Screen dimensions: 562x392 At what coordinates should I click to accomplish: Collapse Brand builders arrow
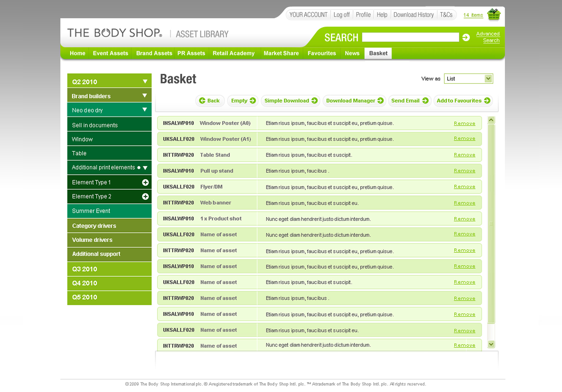pyautogui.click(x=145, y=96)
